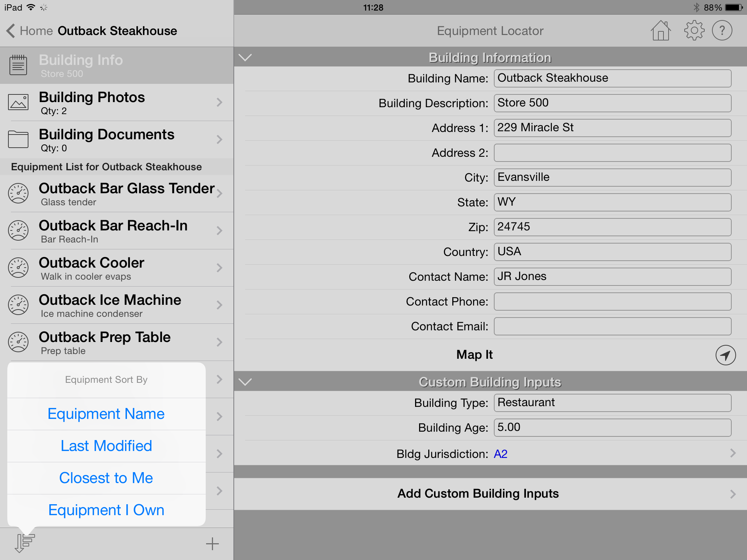The width and height of the screenshot is (747, 560).
Task: Open the help question mark icon
Action: 722,31
